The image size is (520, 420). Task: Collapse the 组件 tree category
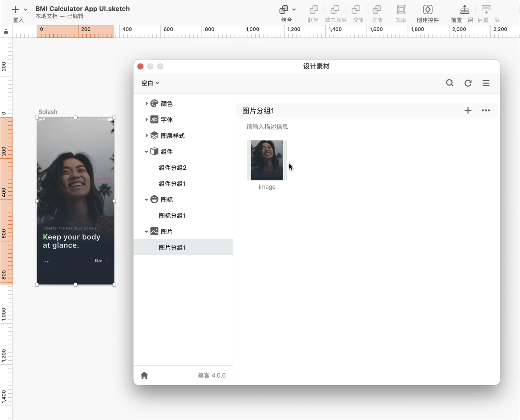146,152
